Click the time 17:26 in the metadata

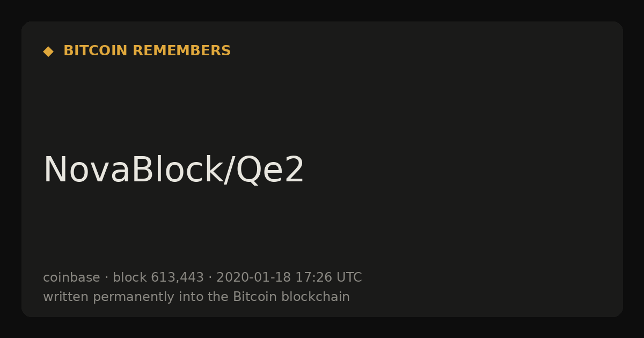313,277
